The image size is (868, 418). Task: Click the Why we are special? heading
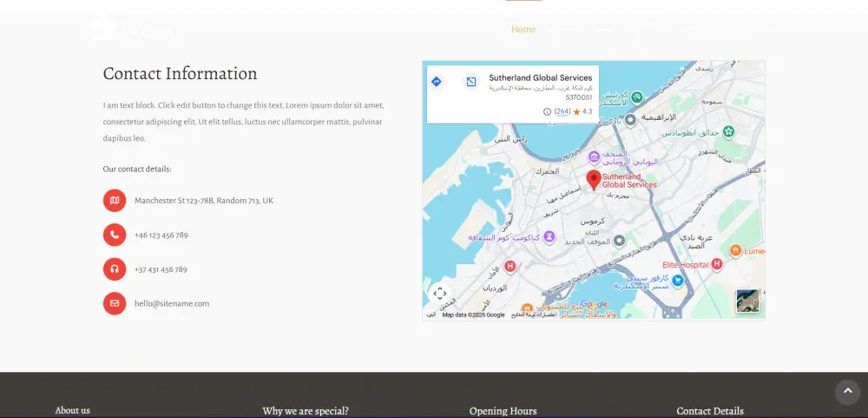pos(306,411)
